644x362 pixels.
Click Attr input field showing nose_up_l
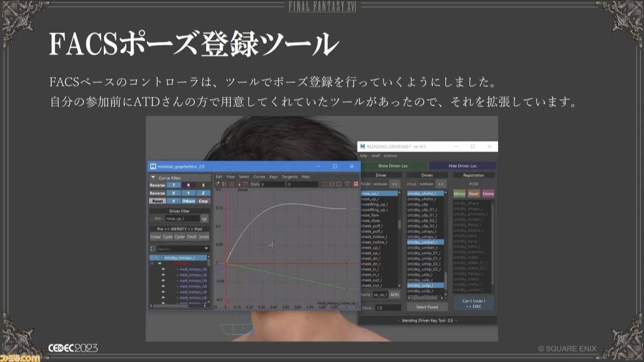pos(182,219)
